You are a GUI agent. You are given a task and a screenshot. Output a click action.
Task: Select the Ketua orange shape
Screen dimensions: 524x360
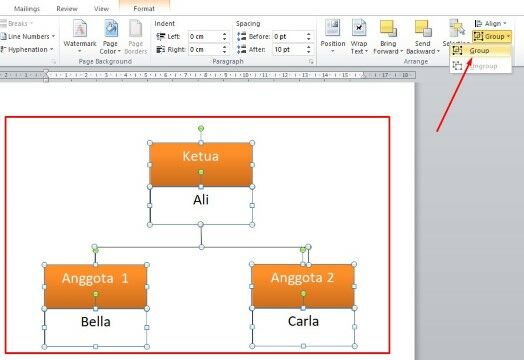point(201,164)
